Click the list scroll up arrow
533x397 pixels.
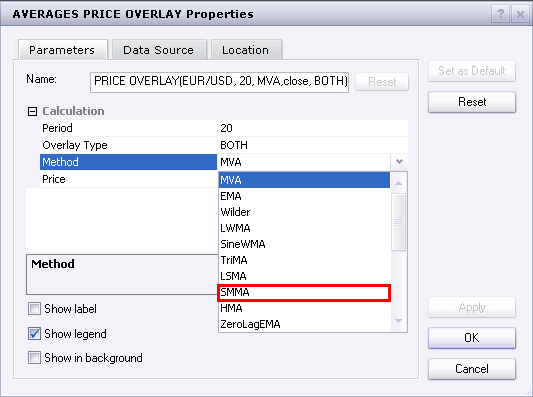point(399,183)
